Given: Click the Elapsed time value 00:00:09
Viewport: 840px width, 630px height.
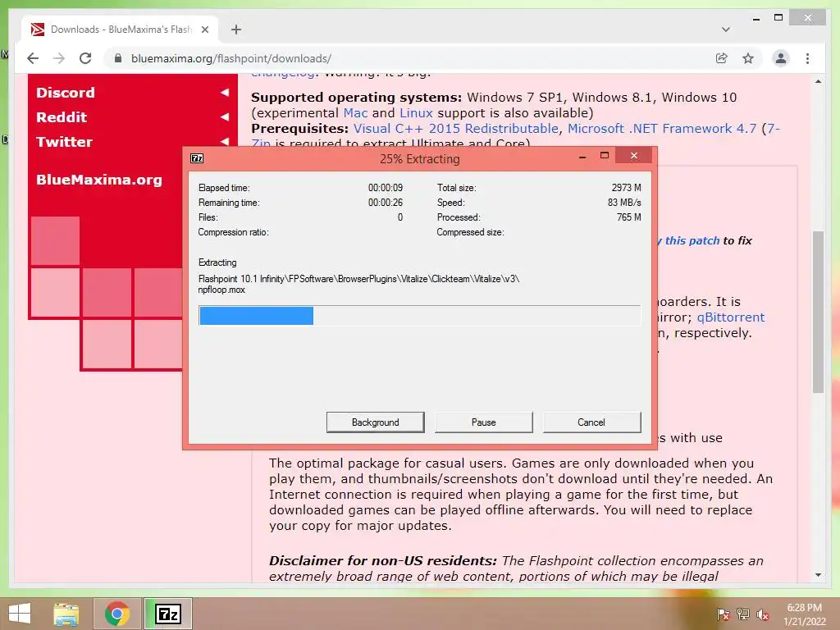Looking at the screenshot, I should pyautogui.click(x=386, y=188).
